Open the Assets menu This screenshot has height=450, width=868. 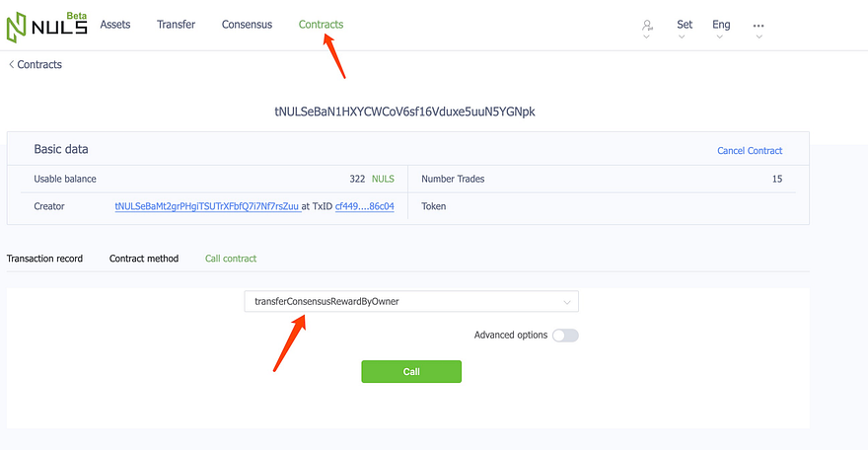click(115, 25)
